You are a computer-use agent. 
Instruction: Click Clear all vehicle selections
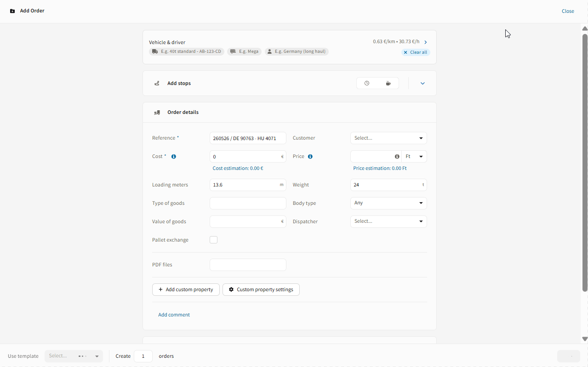(416, 52)
